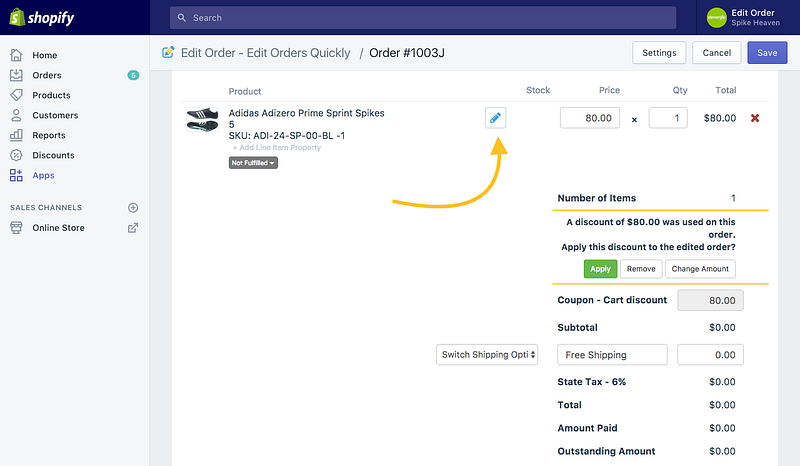Click the pencil edit product icon
Image resolution: width=800 pixels, height=466 pixels.
[495, 118]
